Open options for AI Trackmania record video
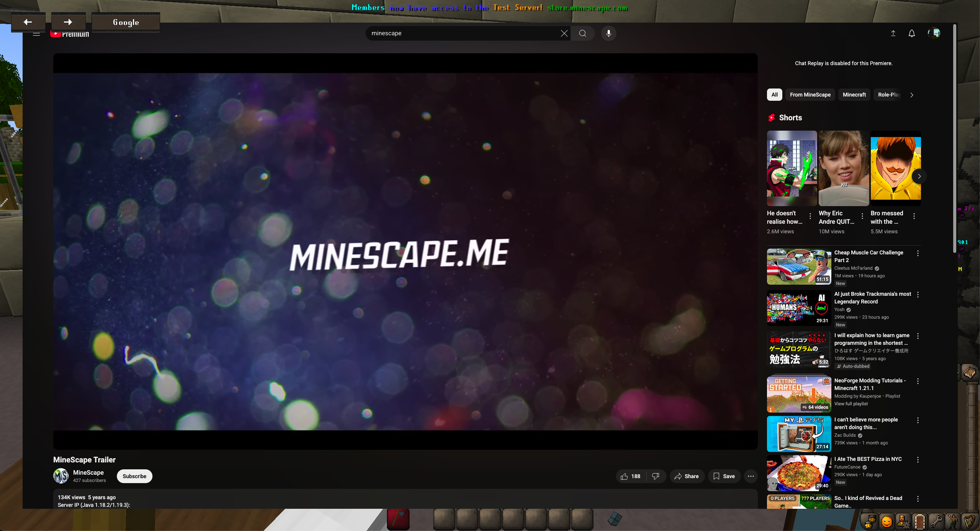The height and width of the screenshot is (531, 980). 918,295
